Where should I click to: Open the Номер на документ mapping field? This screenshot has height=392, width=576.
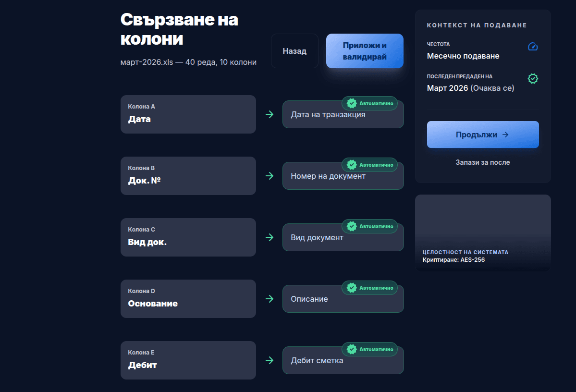[x=343, y=176]
